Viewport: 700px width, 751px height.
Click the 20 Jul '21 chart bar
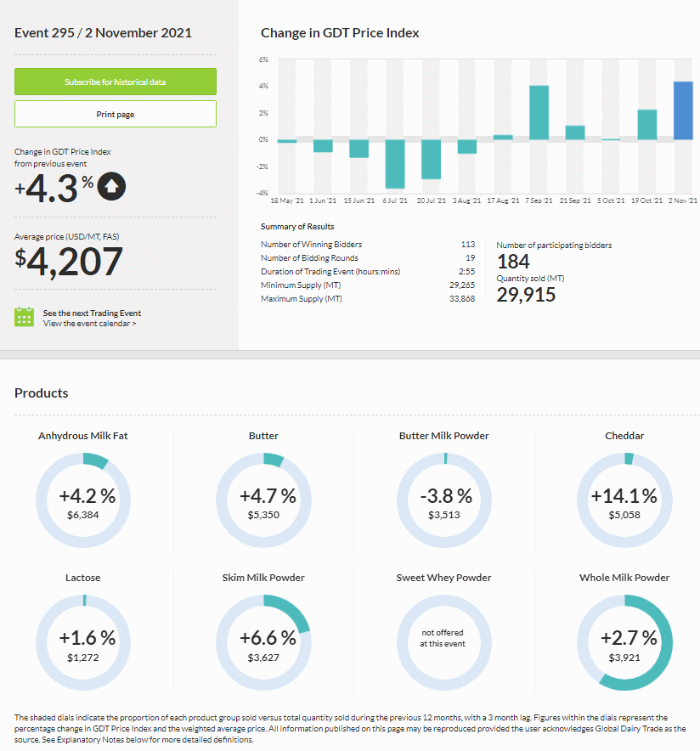click(431, 159)
